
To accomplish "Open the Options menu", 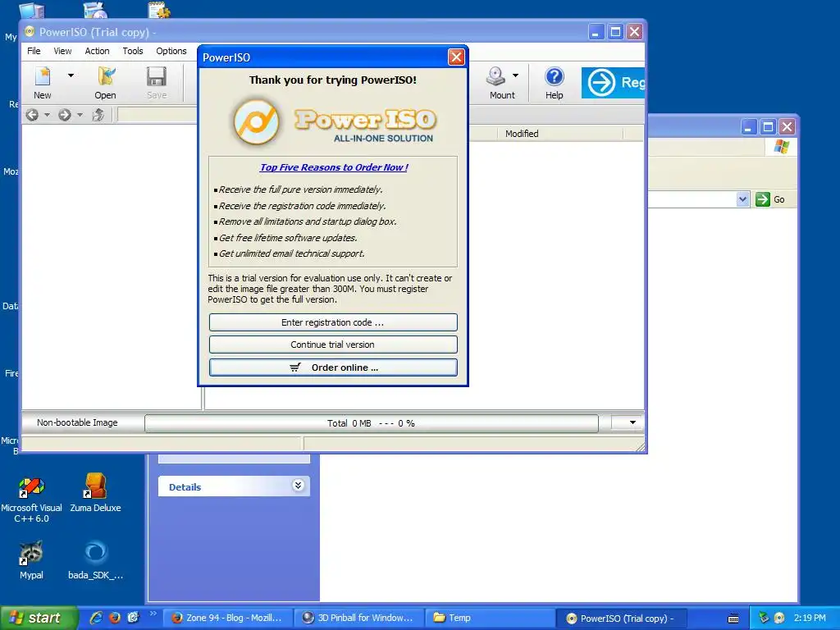I will pyautogui.click(x=171, y=51).
